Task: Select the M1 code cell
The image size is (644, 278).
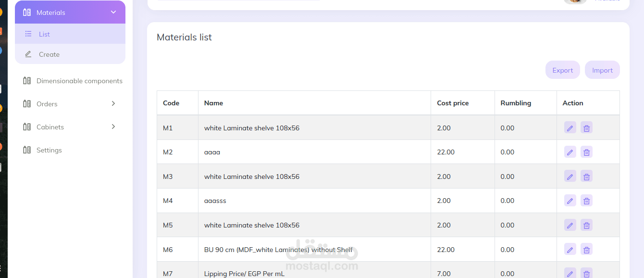Action: 177,128
